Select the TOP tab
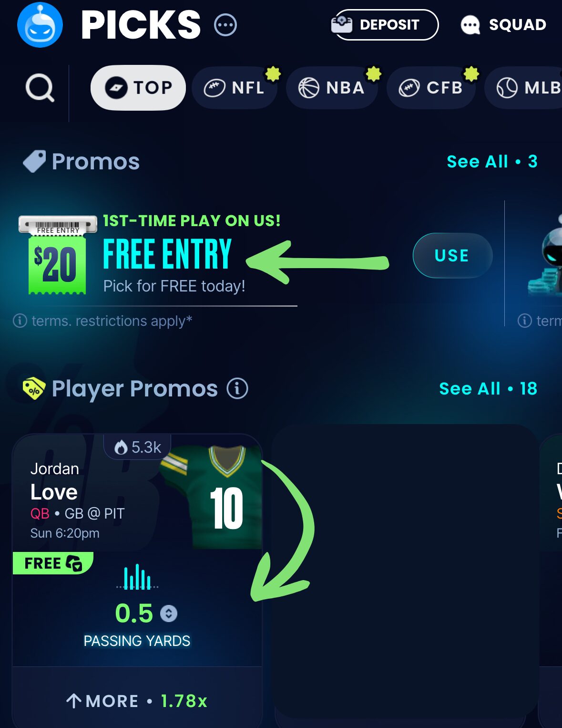 (138, 88)
